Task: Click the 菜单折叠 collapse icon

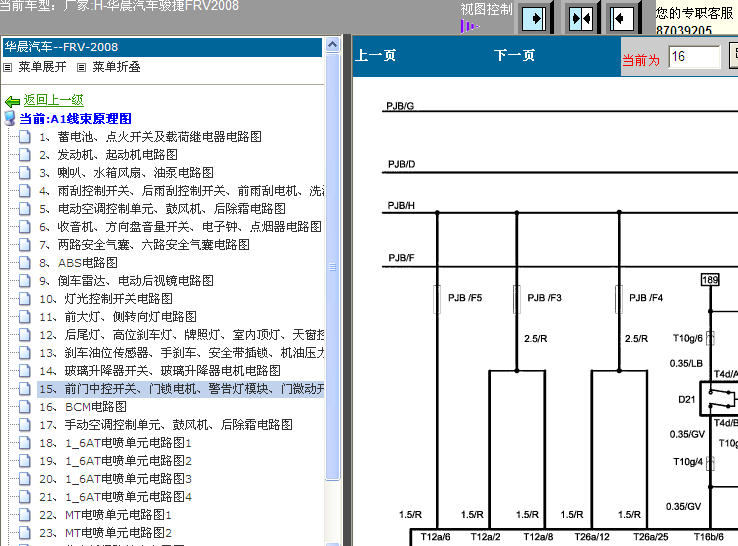Action: [81, 67]
